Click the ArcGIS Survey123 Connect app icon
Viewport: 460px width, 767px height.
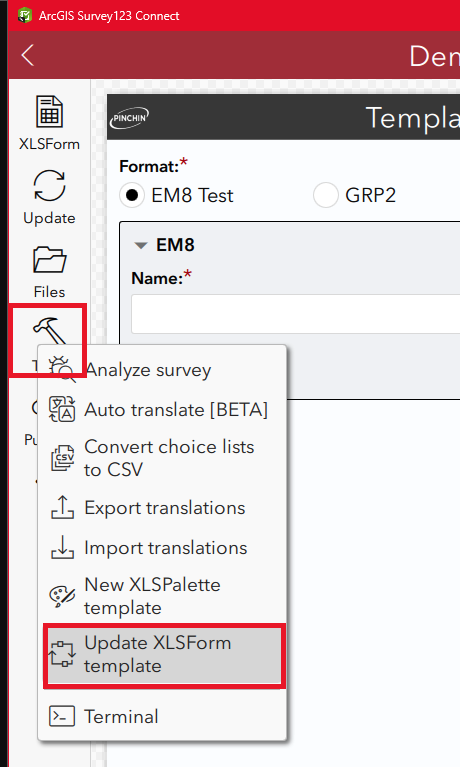(x=24, y=15)
